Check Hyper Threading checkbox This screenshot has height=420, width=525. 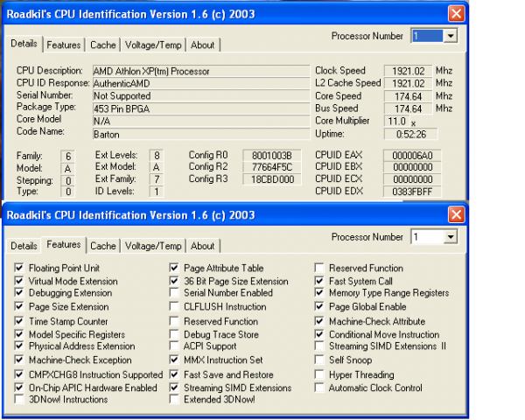tap(319, 374)
